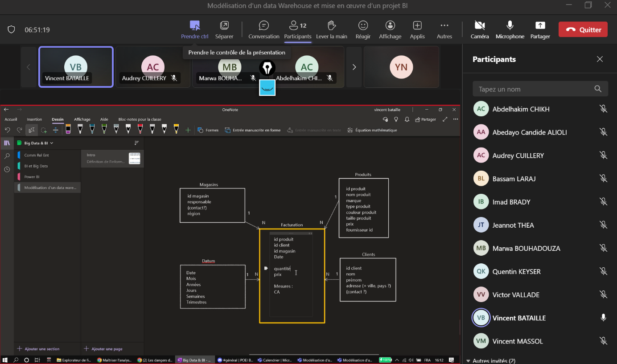Viewport: 617px width, 364px height.
Task: Mute the Microphone in meeting toolbar
Action: point(510,25)
